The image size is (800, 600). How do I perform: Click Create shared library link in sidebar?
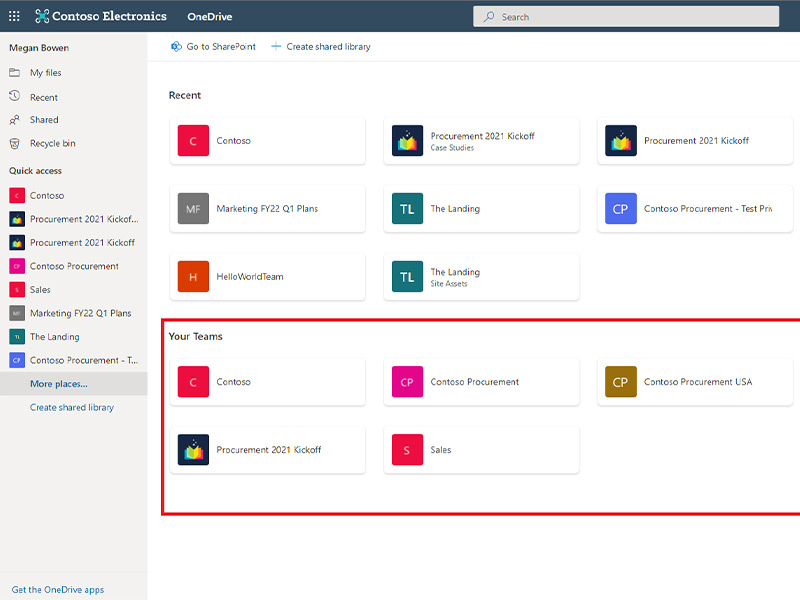[x=72, y=407]
